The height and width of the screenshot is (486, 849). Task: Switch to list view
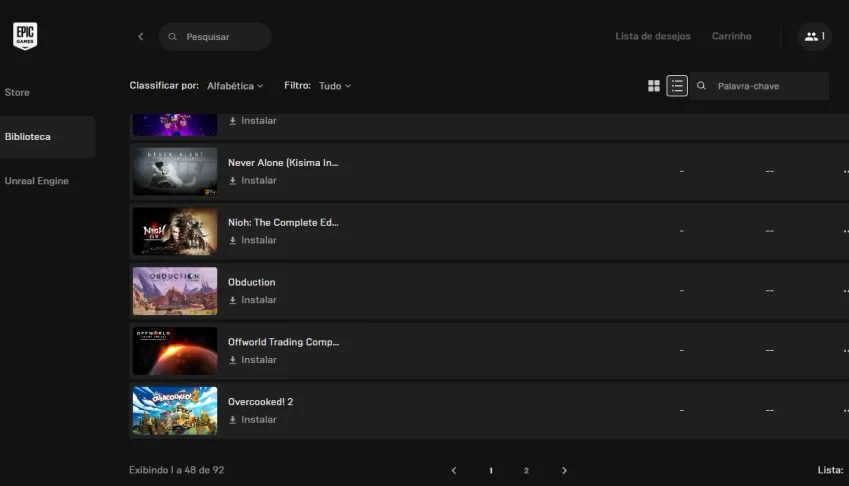677,86
